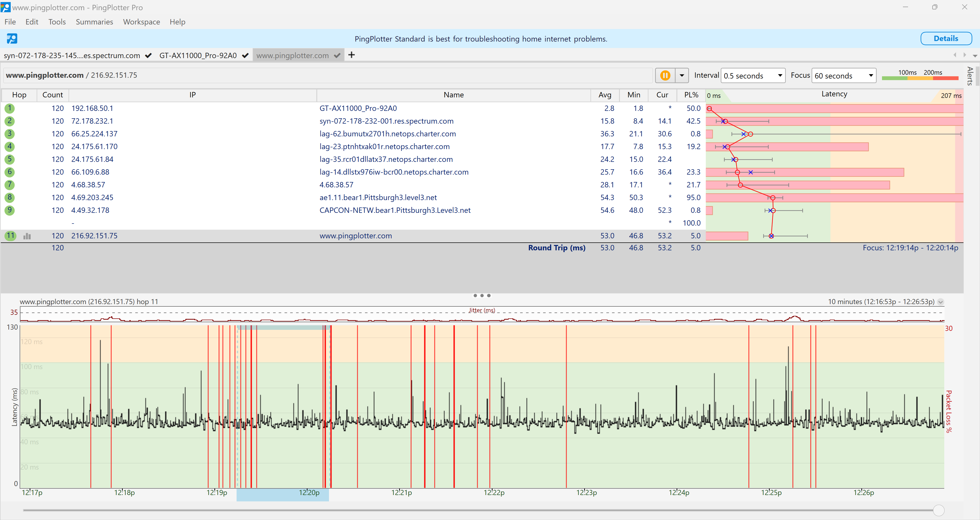Add a new target tab with the plus icon
The image size is (980, 520).
351,55
